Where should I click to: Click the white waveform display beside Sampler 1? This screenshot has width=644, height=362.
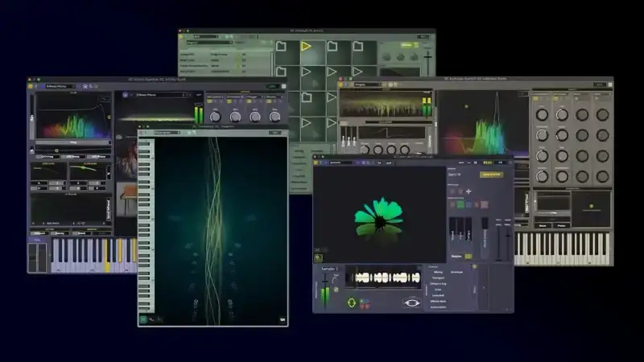[383, 278]
